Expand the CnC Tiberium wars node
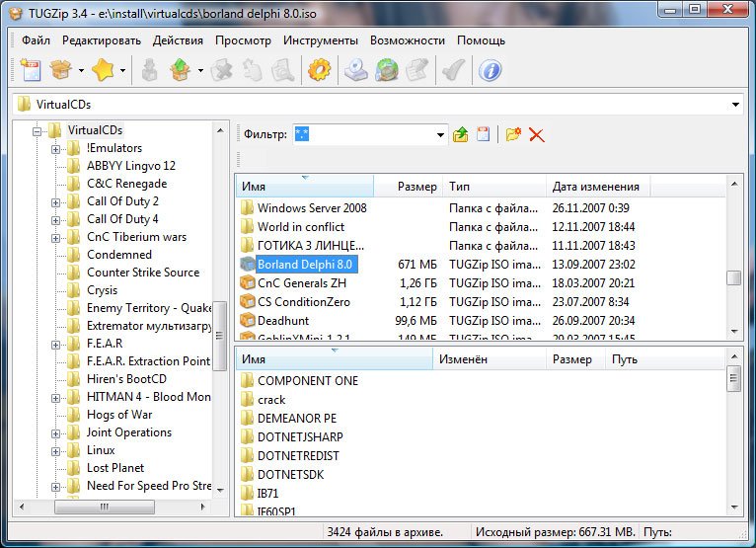The width and height of the screenshot is (756, 548). (x=55, y=238)
